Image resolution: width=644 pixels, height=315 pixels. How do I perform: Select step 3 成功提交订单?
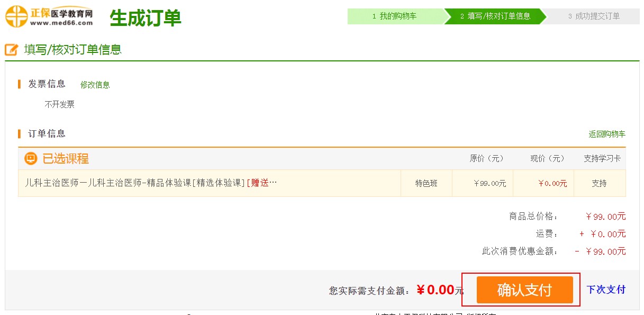coord(594,16)
